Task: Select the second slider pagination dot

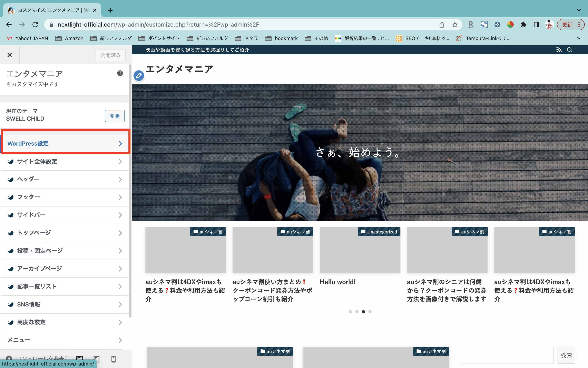Action: (x=357, y=312)
